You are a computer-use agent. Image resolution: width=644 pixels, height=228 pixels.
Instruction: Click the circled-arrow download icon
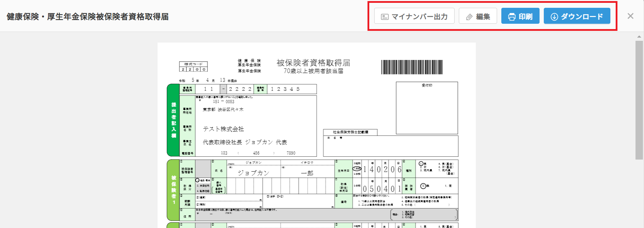554,17
